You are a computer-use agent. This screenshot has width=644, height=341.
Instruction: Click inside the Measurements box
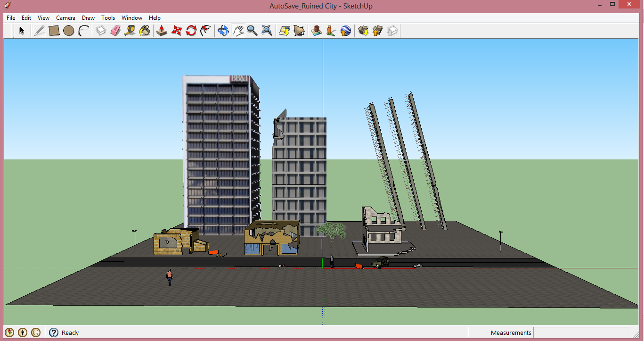tap(582, 333)
